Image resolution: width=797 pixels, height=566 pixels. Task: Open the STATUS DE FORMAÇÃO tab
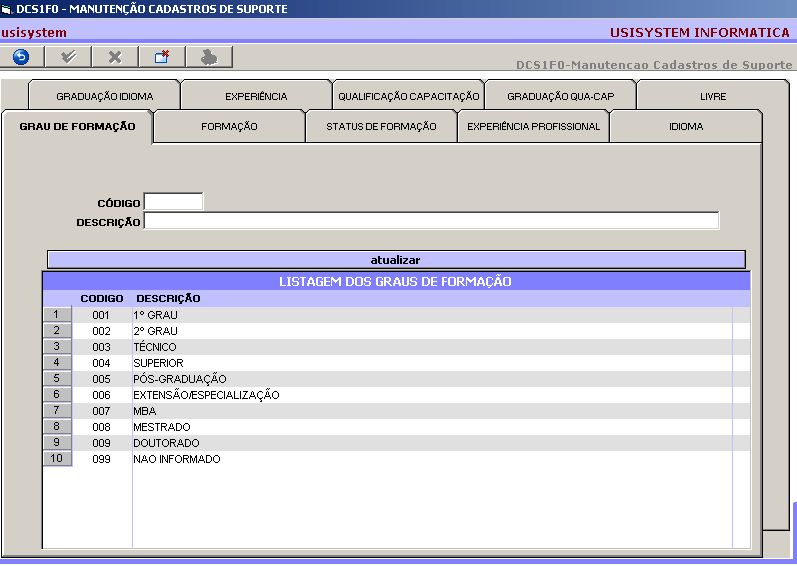point(381,127)
